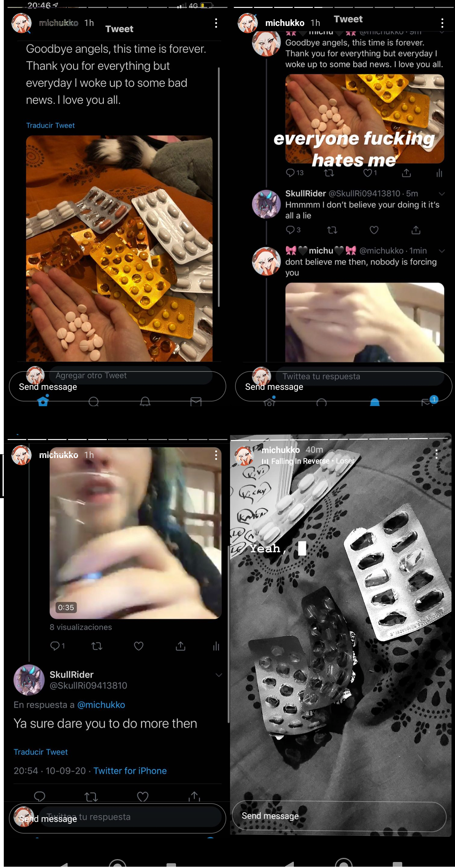The image size is (455, 868).
Task: Share the 'everyone hates me' tweet
Action: coord(406,173)
